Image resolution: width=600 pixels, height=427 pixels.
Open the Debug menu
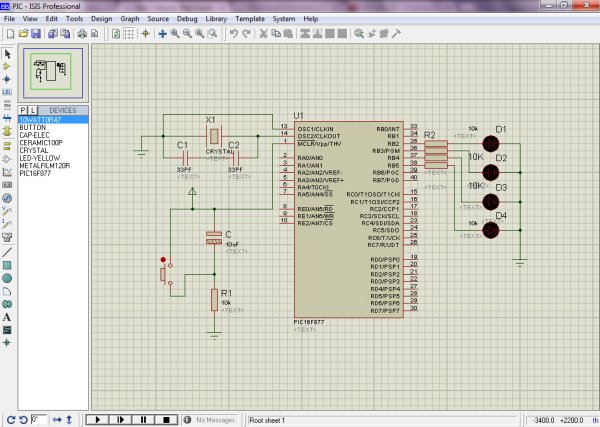pyautogui.click(x=188, y=19)
